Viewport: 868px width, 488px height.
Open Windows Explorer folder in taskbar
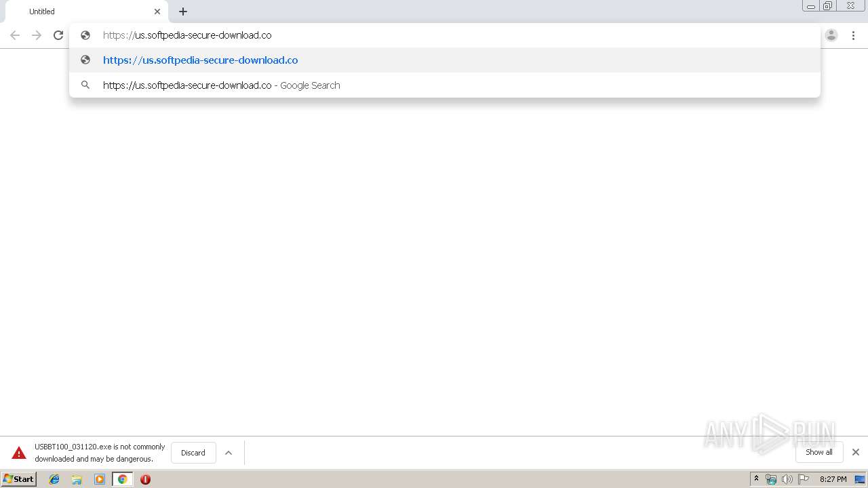point(77,479)
